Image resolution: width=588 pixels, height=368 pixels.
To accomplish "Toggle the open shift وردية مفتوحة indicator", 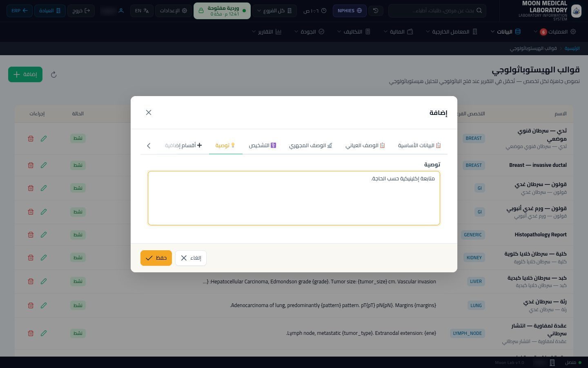I will [222, 11].
